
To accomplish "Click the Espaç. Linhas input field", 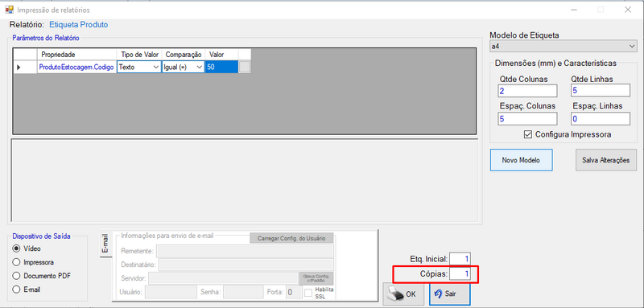I will tap(600, 119).
